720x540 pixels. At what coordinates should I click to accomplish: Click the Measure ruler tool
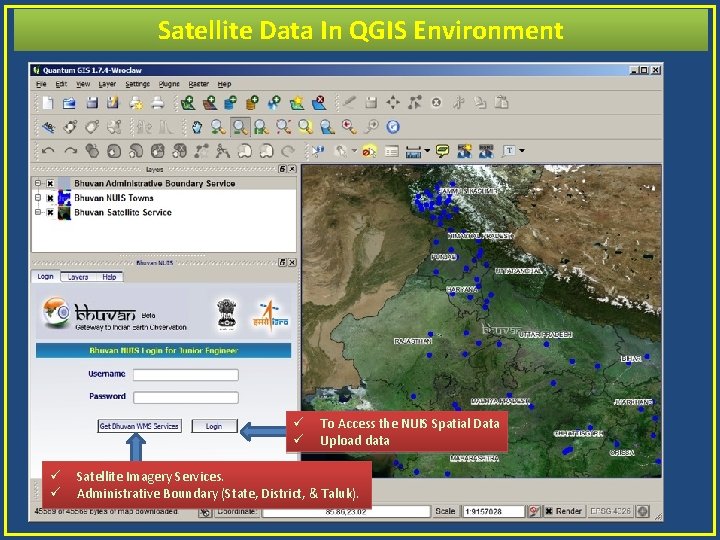pyautogui.click(x=413, y=151)
